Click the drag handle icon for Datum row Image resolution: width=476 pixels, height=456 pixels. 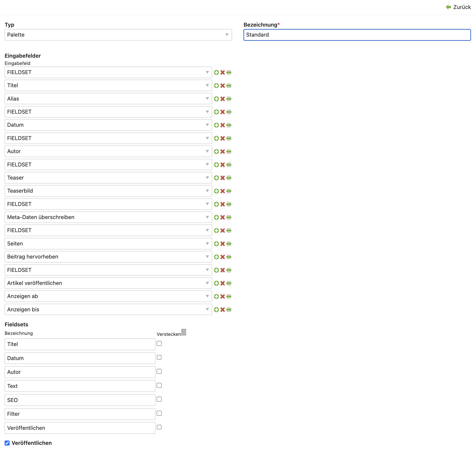[229, 125]
